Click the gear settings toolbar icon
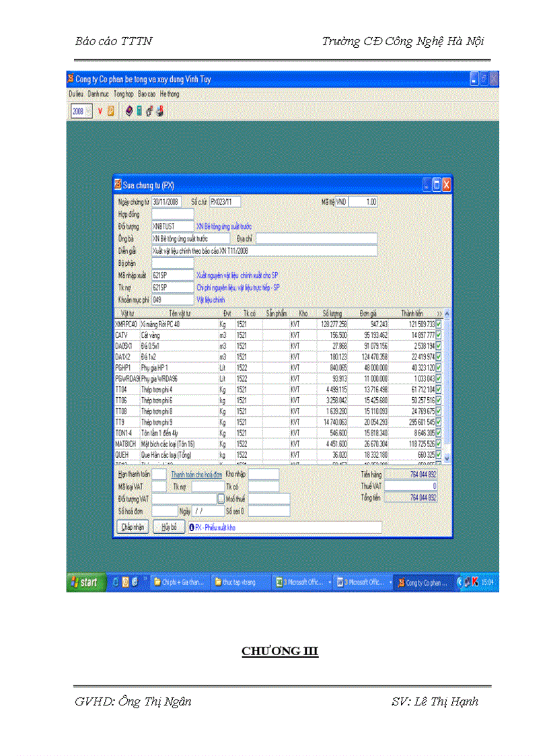The width and height of the screenshot is (549, 756). point(149,112)
